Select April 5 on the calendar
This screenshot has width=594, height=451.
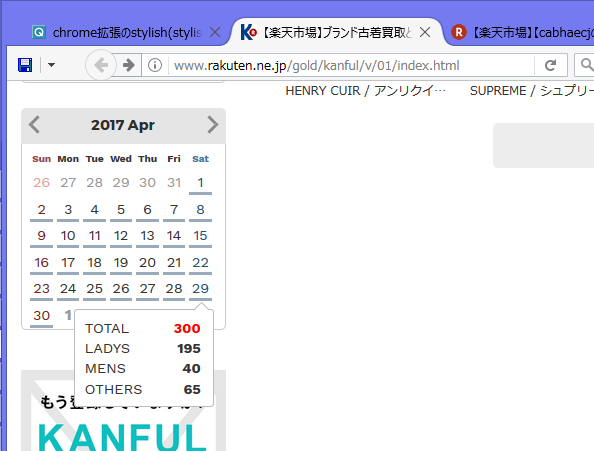coord(121,210)
